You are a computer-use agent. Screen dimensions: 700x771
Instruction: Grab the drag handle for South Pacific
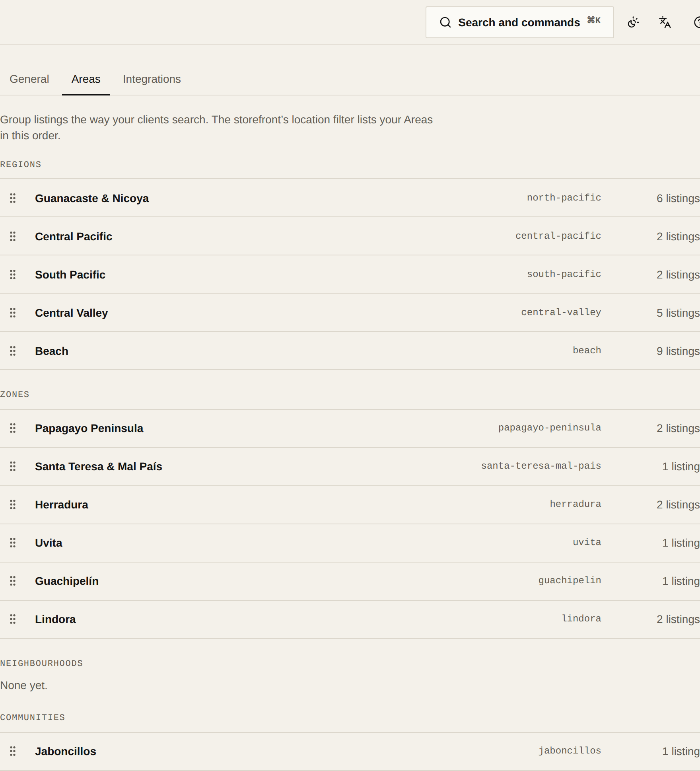[13, 275]
